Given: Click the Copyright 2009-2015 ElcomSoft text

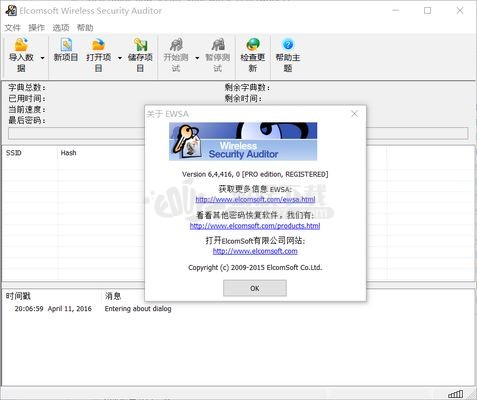Looking at the screenshot, I should click(255, 267).
